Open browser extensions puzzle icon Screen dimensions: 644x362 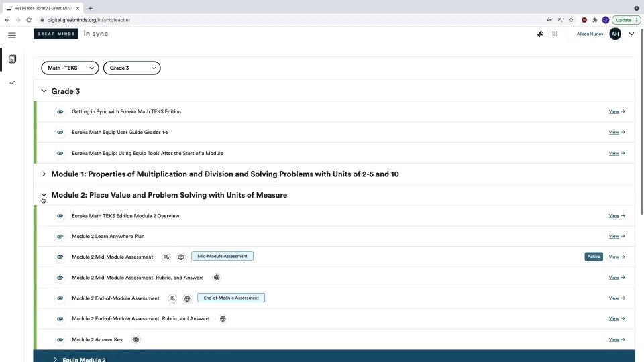tap(595, 20)
